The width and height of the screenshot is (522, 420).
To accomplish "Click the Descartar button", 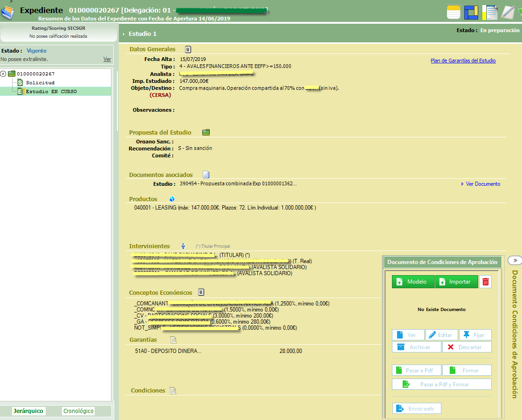I will coord(467,347).
